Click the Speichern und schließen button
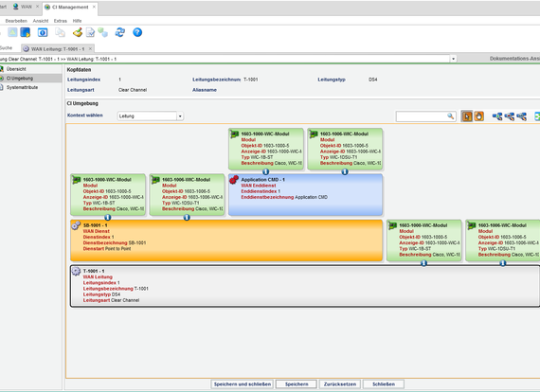 tap(243, 384)
